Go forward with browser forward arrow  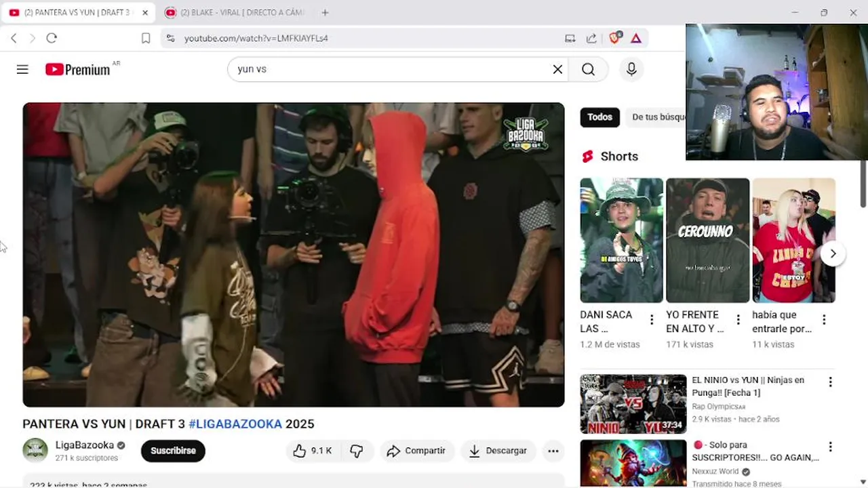point(32,38)
